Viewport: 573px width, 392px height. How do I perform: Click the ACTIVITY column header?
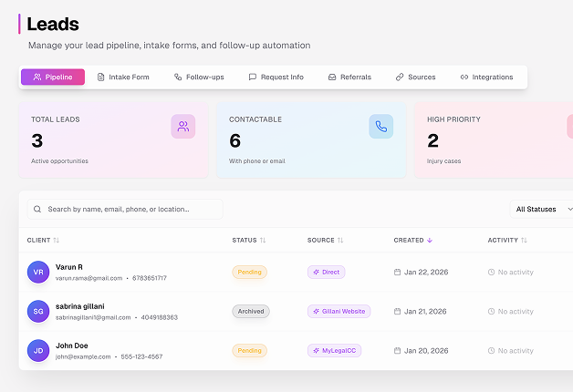tap(503, 240)
